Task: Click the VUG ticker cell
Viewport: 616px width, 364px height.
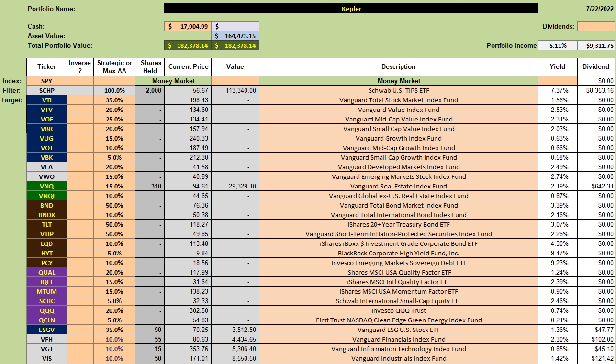Action: tap(46, 138)
